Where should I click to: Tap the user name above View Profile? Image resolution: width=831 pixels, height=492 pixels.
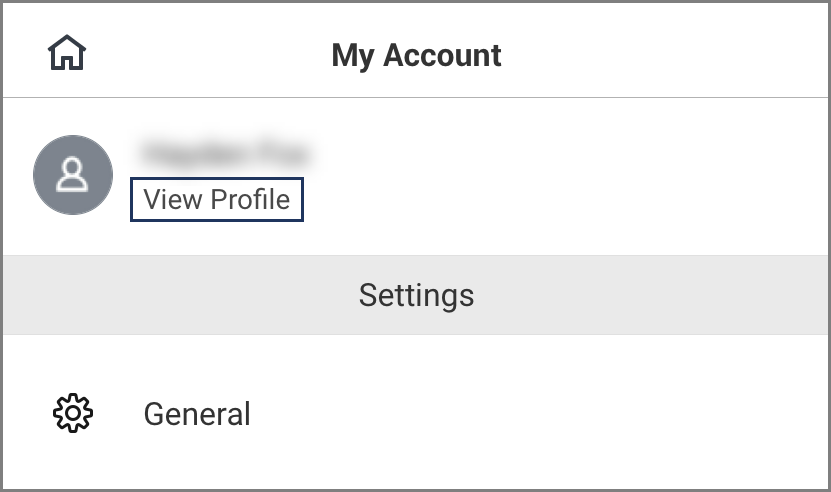click(224, 153)
